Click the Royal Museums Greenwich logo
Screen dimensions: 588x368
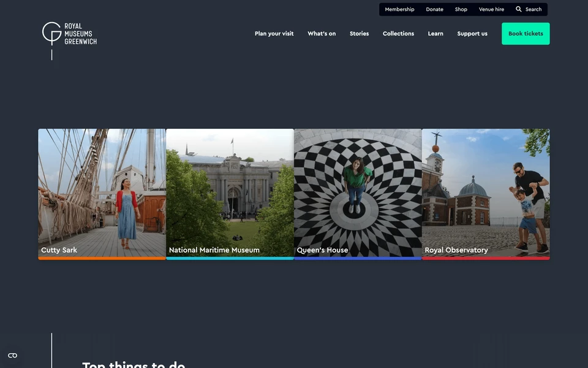pos(69,40)
